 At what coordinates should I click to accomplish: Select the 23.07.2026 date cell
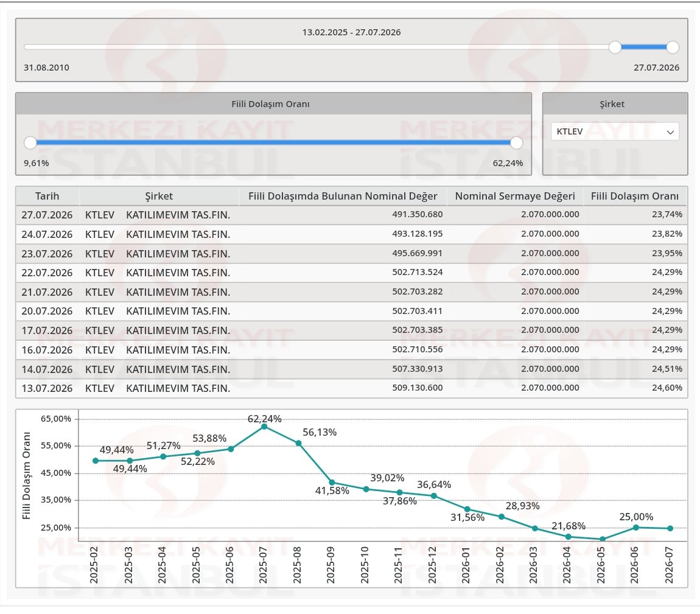tap(47, 254)
